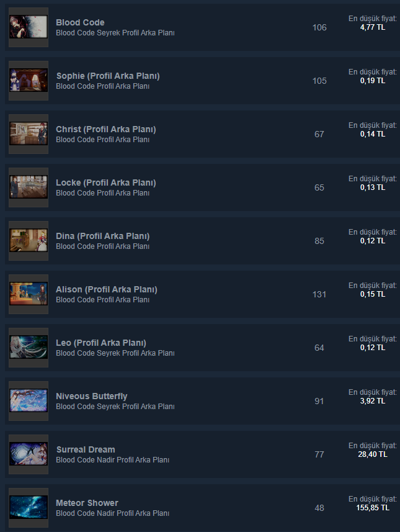Click the Niveous Butterfly thumbnail image

point(29,400)
